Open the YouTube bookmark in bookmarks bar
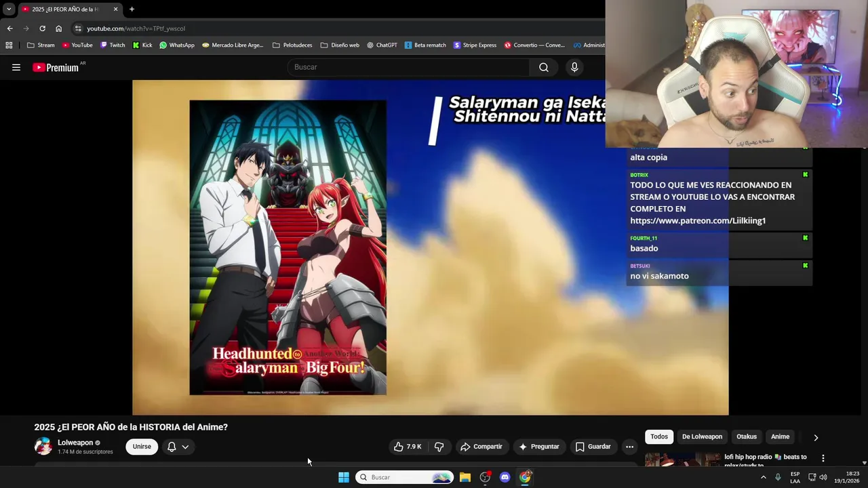 point(77,45)
